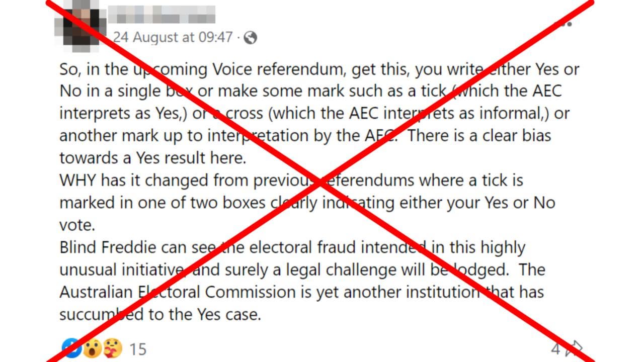This screenshot has width=644, height=362.
Task: Click the 24 August timestamp
Action: (172, 37)
